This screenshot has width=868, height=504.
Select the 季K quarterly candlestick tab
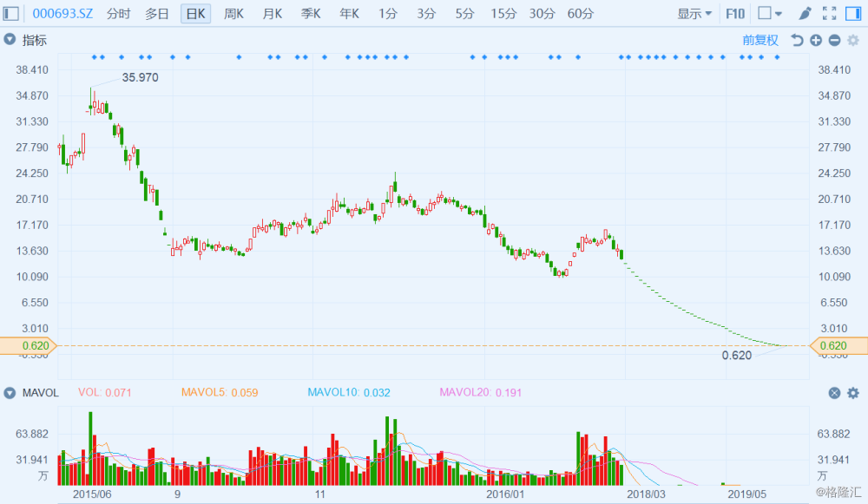pyautogui.click(x=311, y=13)
